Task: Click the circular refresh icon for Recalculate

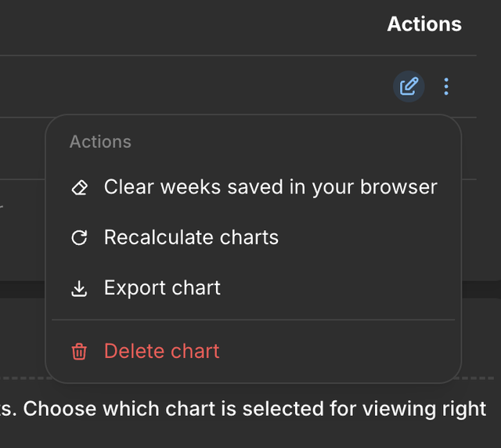Action: [79, 237]
